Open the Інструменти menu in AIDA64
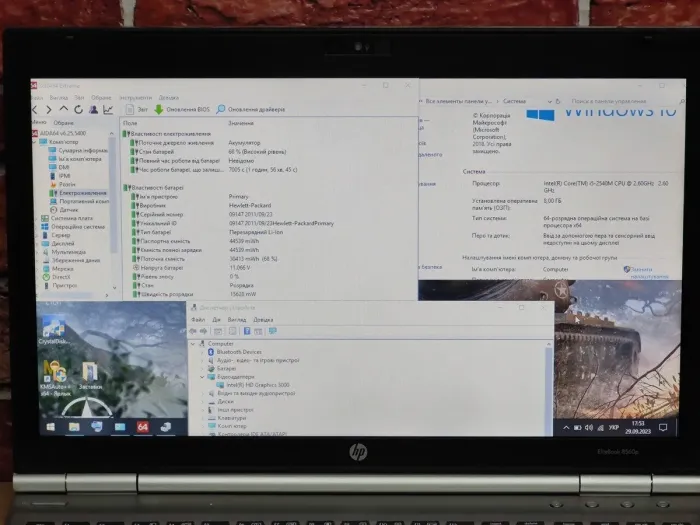700x525 pixels. 134,98
